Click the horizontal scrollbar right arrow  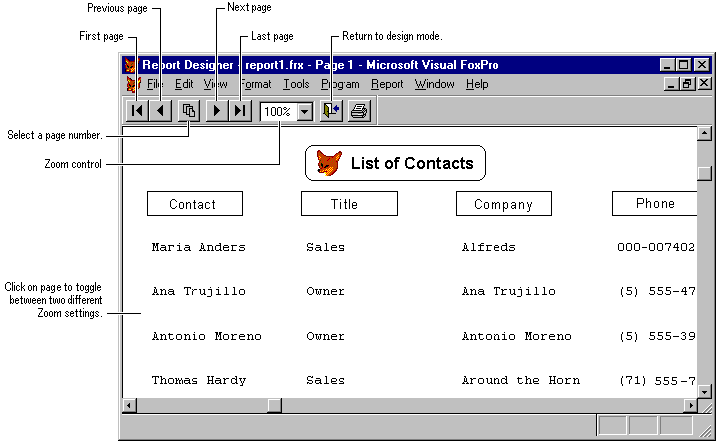pyautogui.click(x=690, y=405)
